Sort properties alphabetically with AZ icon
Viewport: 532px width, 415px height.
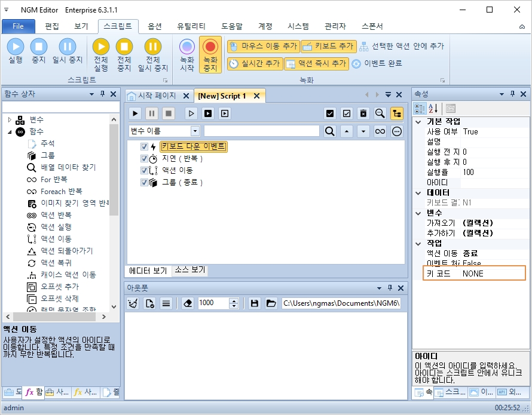coord(433,109)
